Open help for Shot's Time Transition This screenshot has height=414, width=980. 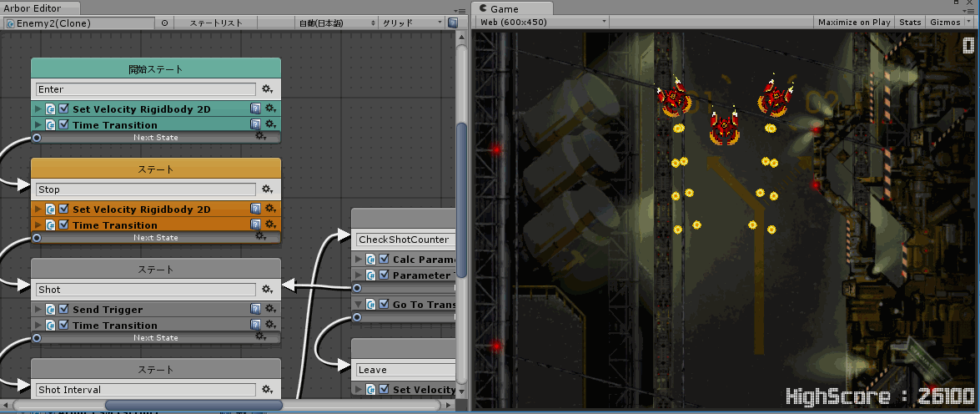click(x=255, y=325)
